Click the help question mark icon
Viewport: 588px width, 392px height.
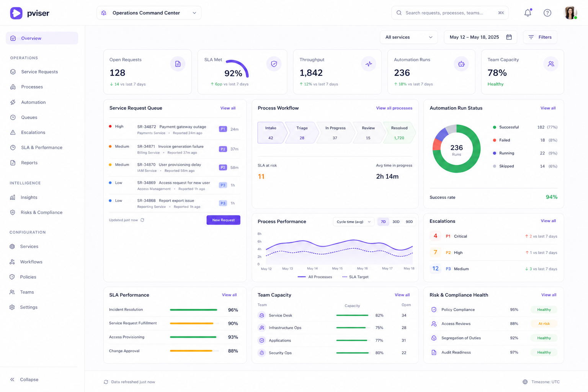point(547,13)
